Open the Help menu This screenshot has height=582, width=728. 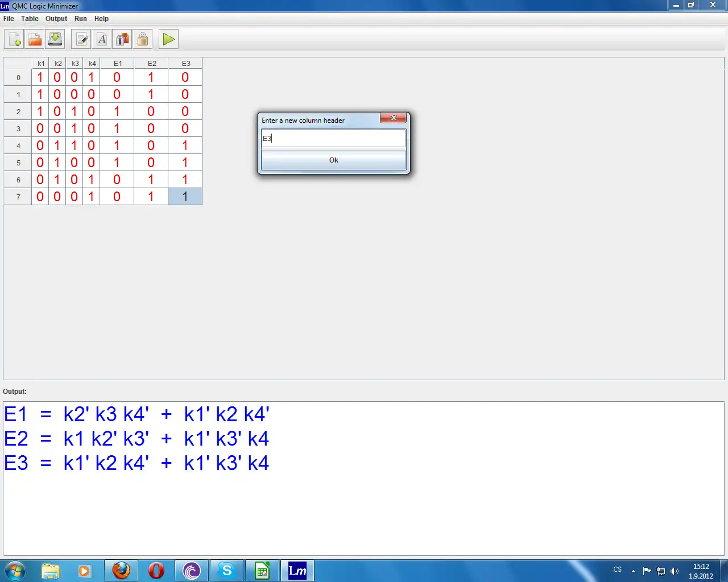point(101,19)
